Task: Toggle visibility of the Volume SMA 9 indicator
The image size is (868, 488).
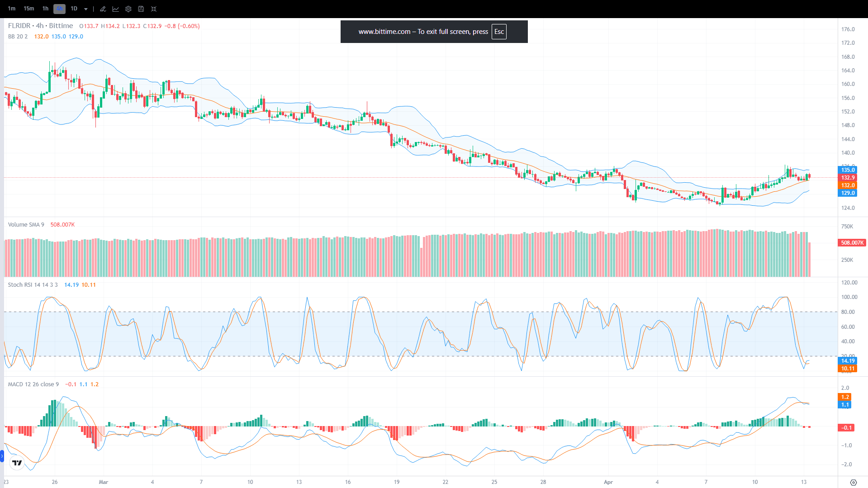Action: click(25, 224)
